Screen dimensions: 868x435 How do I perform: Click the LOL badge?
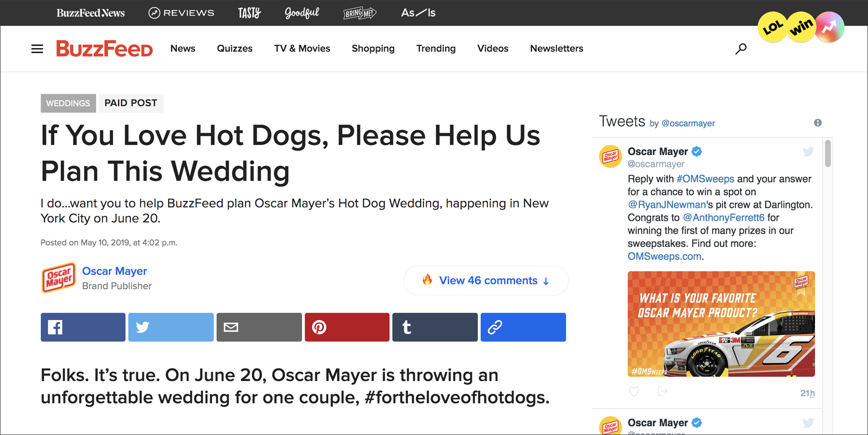(772, 27)
